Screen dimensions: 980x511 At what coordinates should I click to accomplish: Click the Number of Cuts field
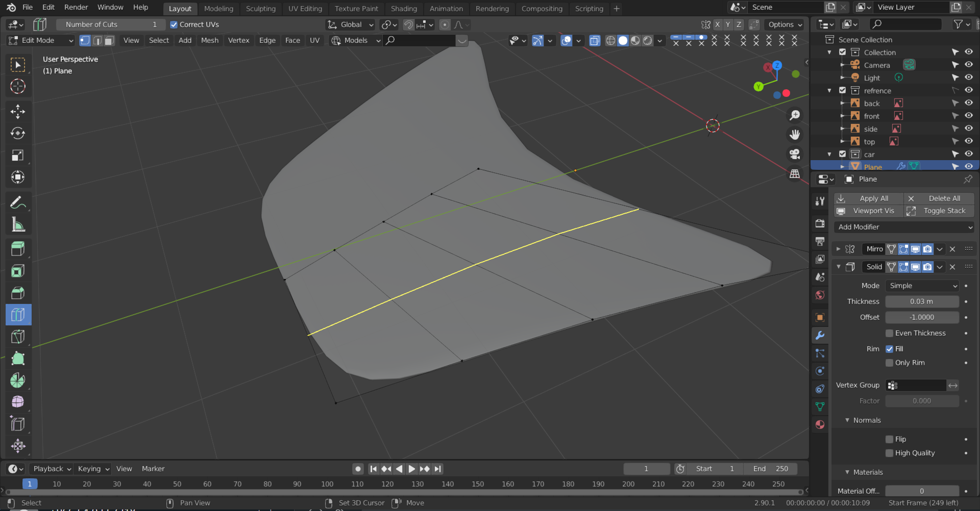pos(111,24)
